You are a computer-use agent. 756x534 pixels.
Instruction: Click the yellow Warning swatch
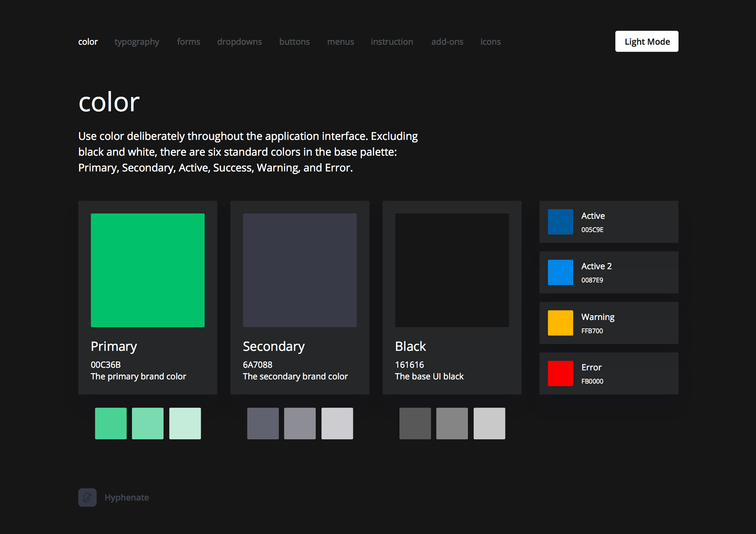pyautogui.click(x=560, y=323)
